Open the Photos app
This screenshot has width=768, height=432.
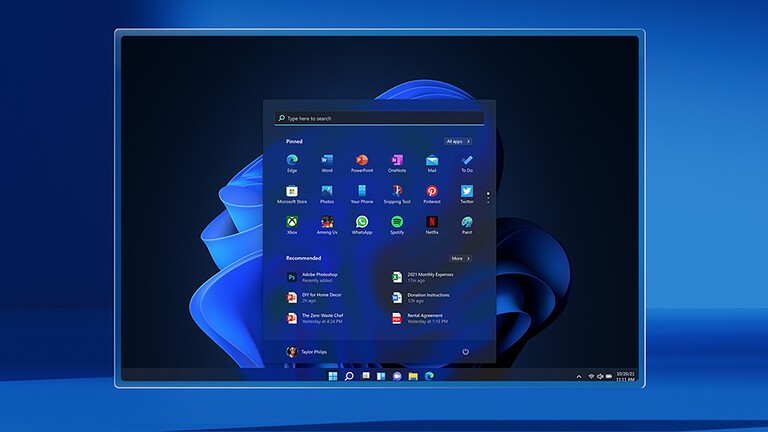[x=327, y=194]
